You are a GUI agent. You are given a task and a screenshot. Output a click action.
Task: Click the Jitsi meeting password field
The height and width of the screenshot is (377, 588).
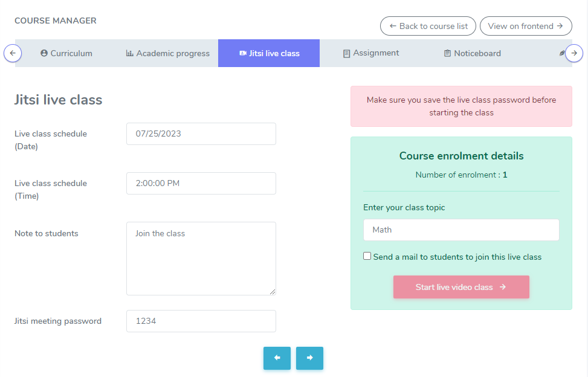pyautogui.click(x=201, y=321)
